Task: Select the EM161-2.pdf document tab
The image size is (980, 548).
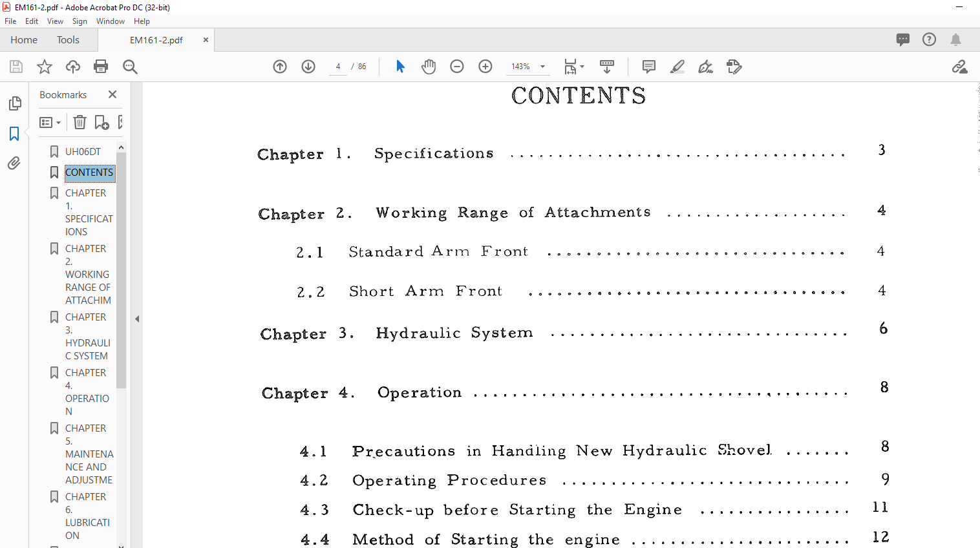Action: pos(156,39)
